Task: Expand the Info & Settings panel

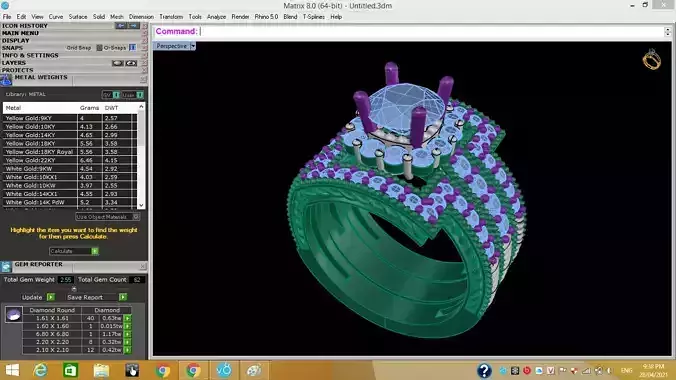Action: [30, 56]
